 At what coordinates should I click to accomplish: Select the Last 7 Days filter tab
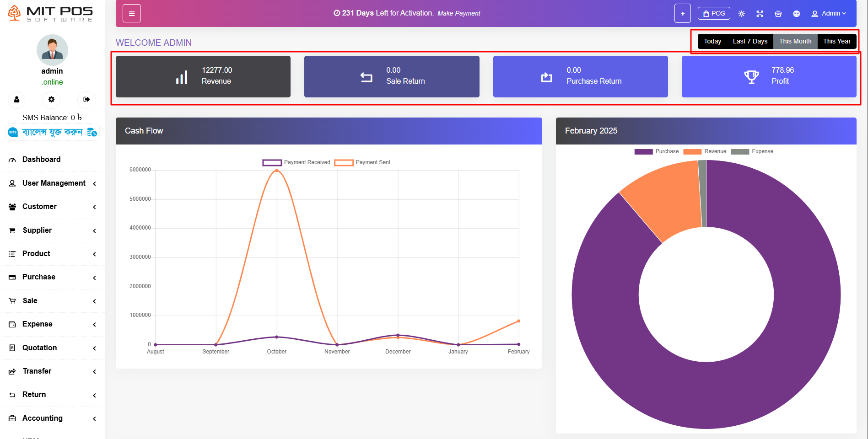(x=750, y=41)
